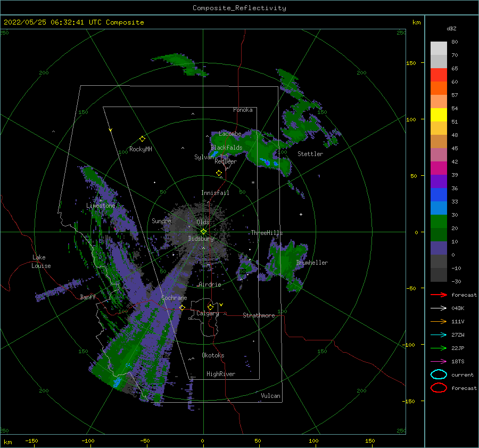Pick the dark gray -30 dBZ swatch

click(439, 275)
